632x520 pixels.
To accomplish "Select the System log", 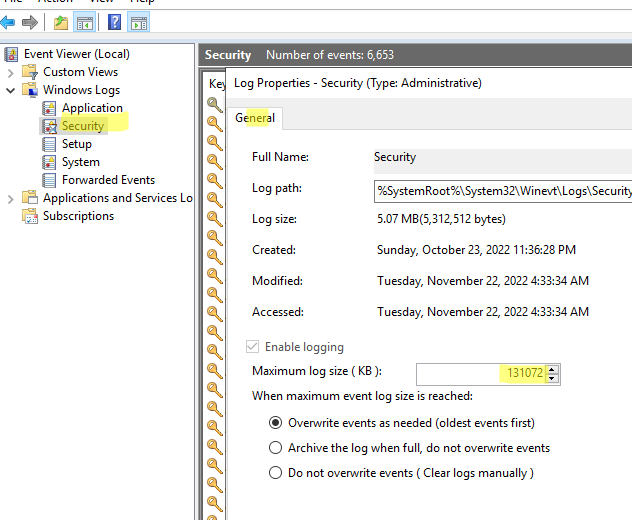I will 81,162.
